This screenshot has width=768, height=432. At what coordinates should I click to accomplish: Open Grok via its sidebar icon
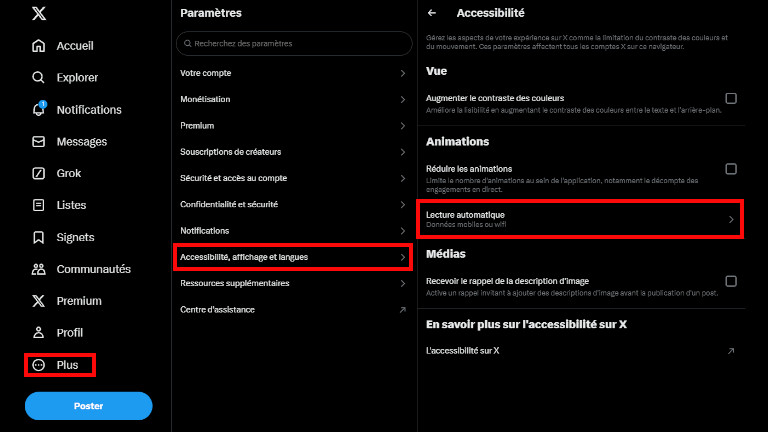pyautogui.click(x=38, y=174)
